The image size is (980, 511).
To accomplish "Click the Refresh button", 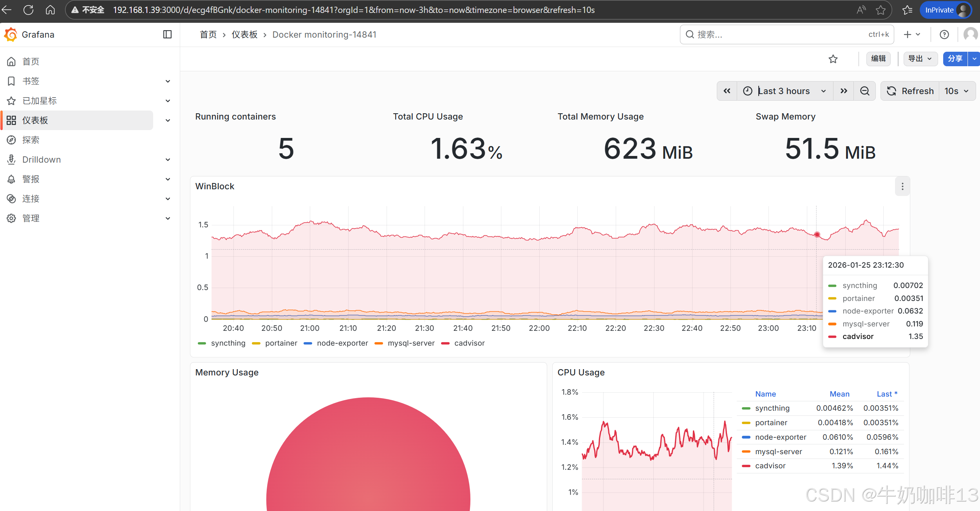I will point(910,91).
